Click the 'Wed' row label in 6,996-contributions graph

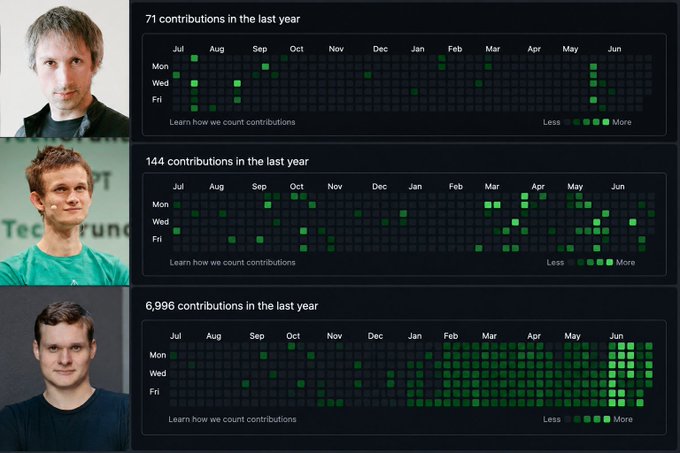(x=157, y=373)
